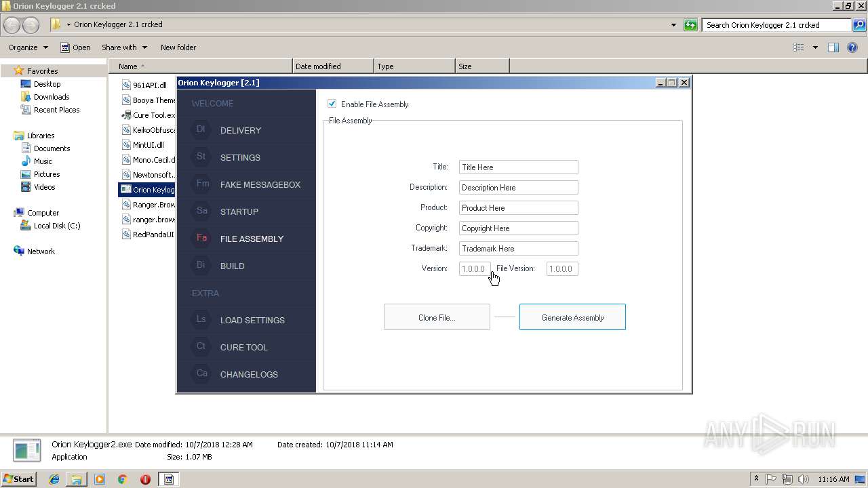The width and height of the screenshot is (868, 488).
Task: Go to the STARTUP page
Action: pyautogui.click(x=239, y=211)
